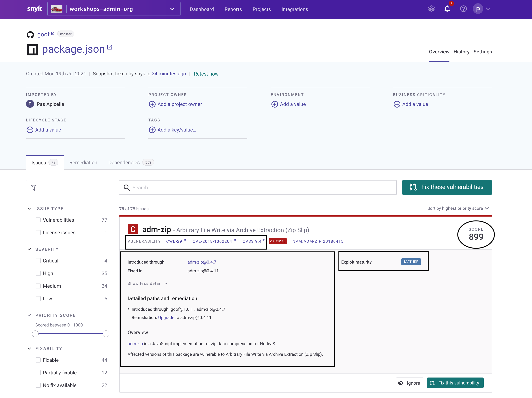Check the Fixable filter

[38, 360]
